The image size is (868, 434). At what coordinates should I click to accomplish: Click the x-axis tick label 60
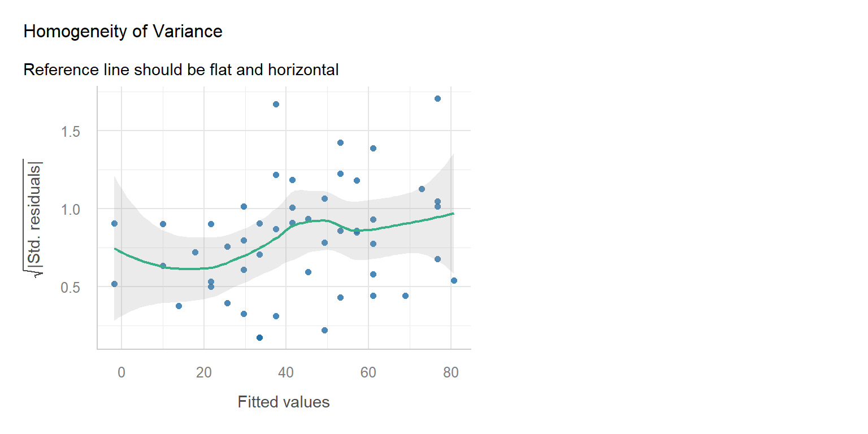(x=368, y=372)
